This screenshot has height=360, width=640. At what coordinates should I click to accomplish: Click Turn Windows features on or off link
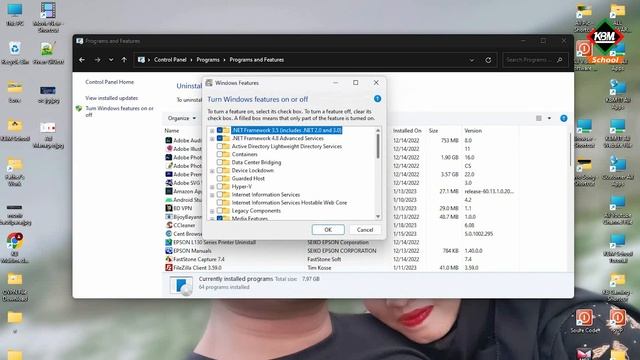point(119,111)
